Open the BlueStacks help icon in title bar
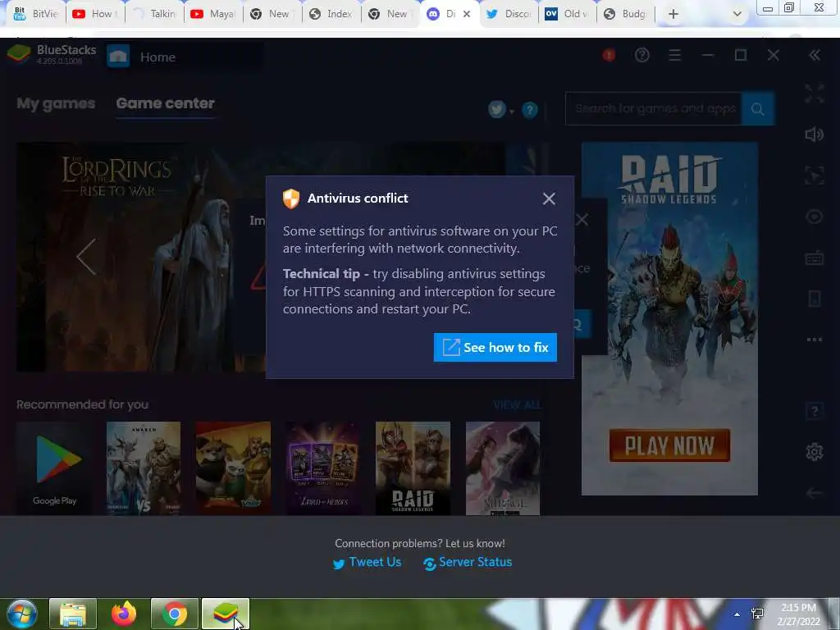The width and height of the screenshot is (840, 630). 641,55
